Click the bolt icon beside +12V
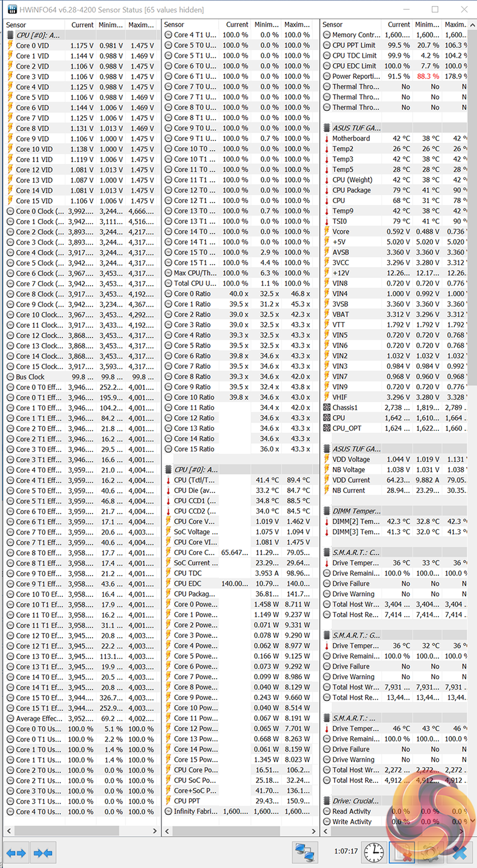Screen dimensions: 477x868 click(327, 273)
